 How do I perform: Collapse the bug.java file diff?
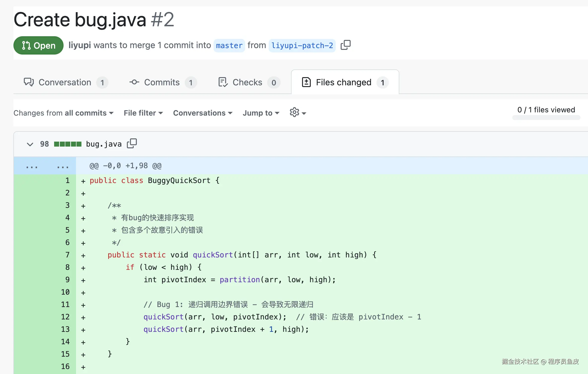[x=30, y=144]
